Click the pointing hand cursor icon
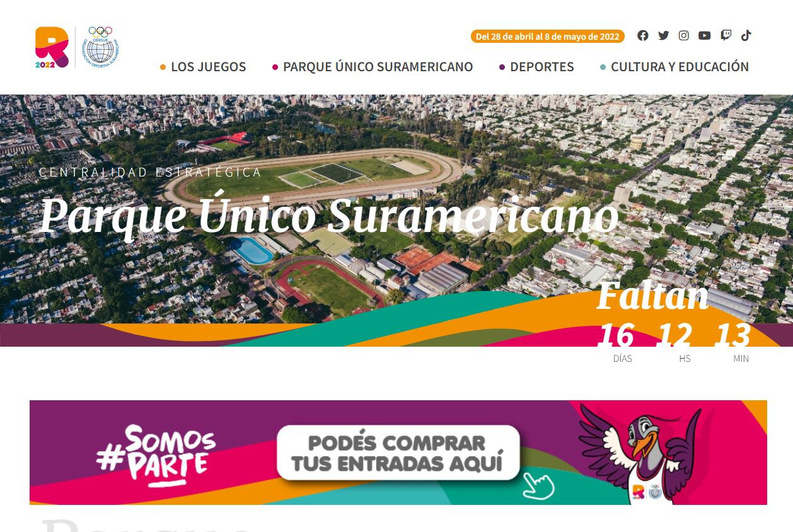The height and width of the screenshot is (532, 793). click(538, 486)
